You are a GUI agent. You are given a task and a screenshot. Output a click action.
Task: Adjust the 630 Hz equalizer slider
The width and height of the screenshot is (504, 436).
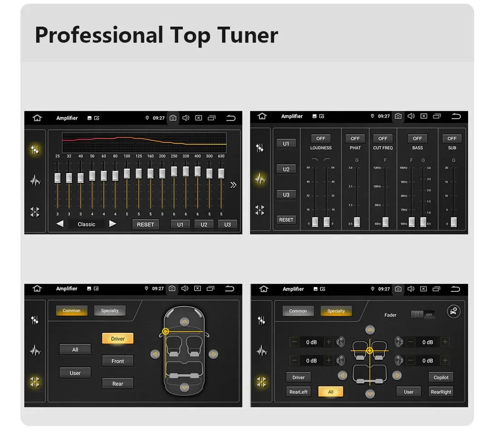[x=221, y=173]
